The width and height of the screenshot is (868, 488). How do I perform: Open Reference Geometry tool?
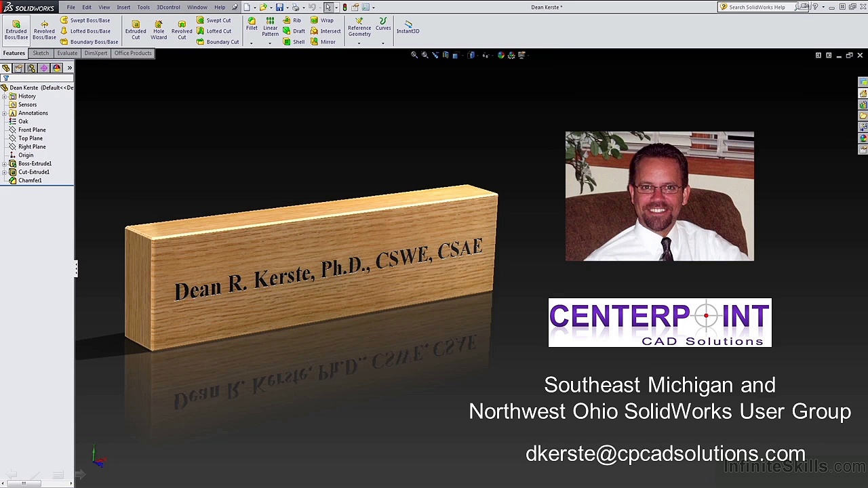359,27
